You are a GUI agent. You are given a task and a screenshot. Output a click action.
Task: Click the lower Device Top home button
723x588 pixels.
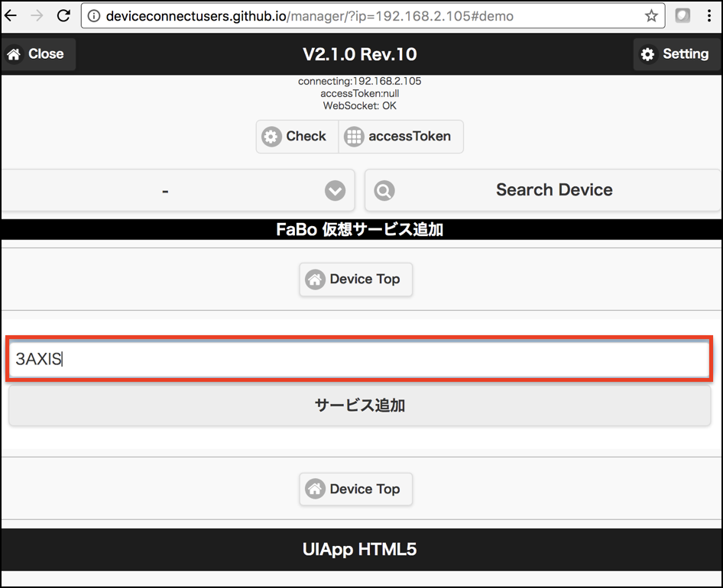pos(355,489)
